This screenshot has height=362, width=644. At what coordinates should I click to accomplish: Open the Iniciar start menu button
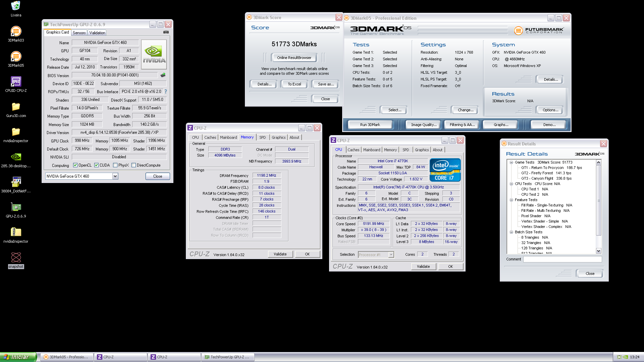[x=18, y=357]
